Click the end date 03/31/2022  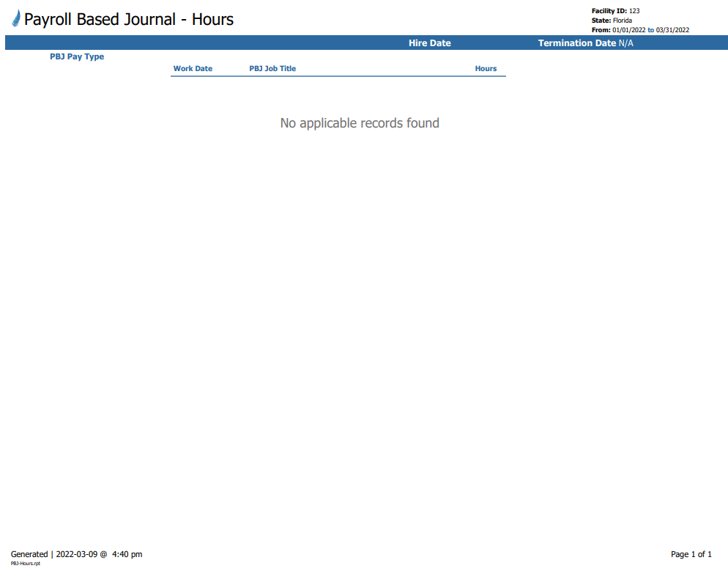click(672, 30)
